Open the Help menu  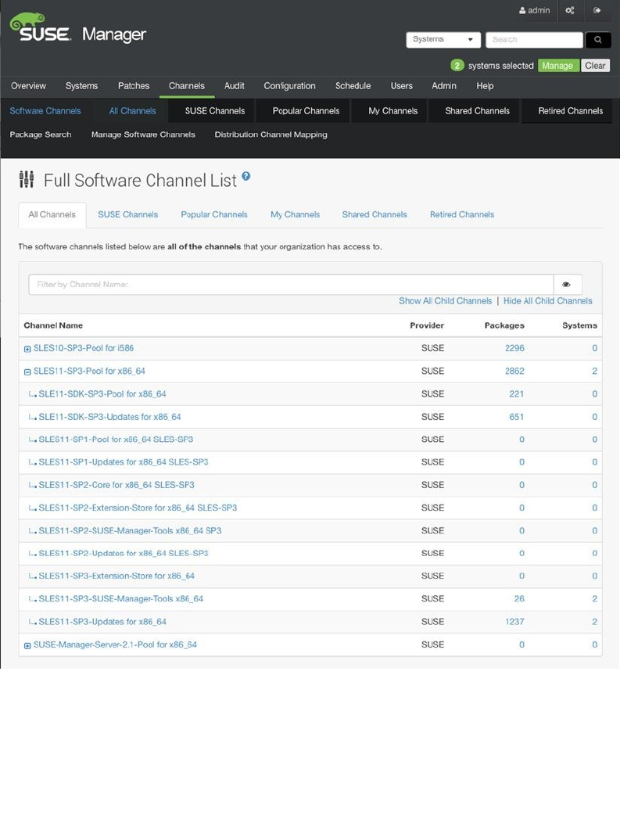[x=485, y=86]
